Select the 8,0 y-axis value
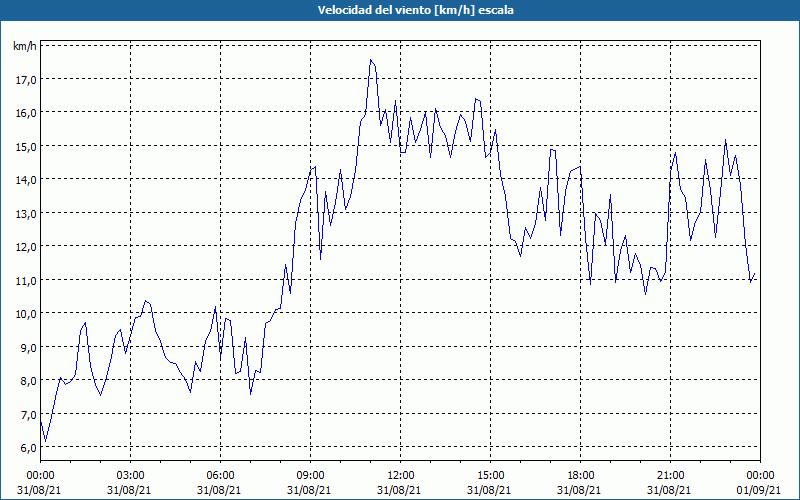 [x=27, y=381]
